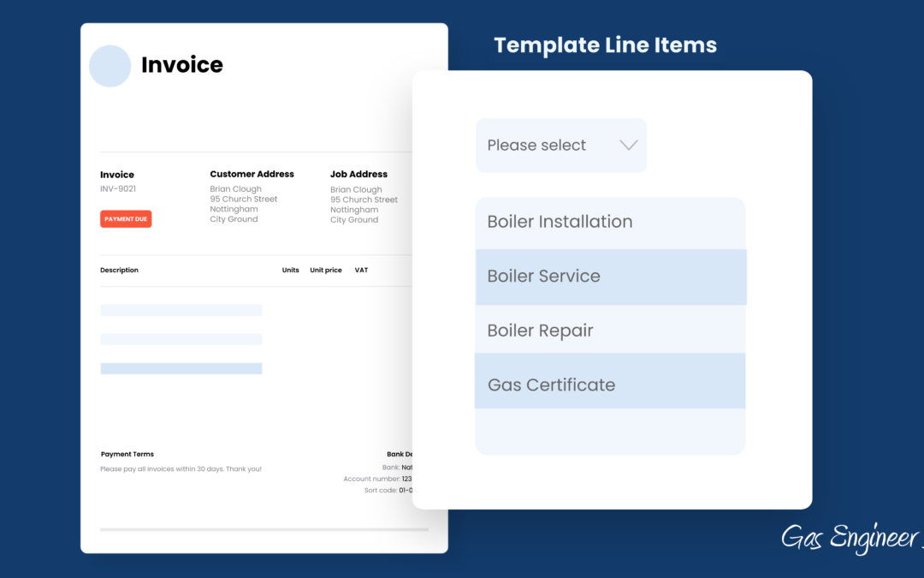This screenshot has height=578, width=924.
Task: Click the Job Address heading
Action: point(358,174)
